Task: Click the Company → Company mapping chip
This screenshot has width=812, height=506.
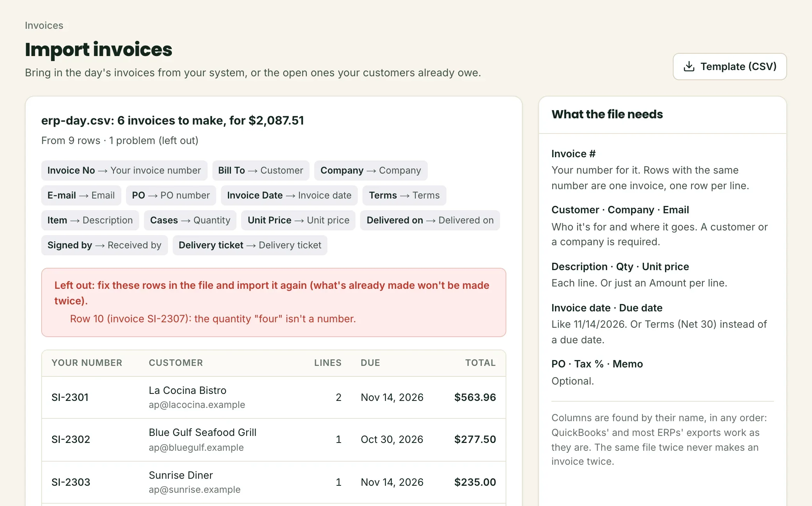Action: click(x=371, y=170)
